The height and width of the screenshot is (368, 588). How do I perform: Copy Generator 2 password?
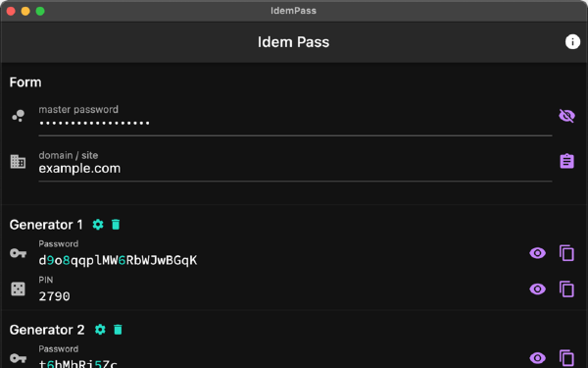tap(566, 358)
